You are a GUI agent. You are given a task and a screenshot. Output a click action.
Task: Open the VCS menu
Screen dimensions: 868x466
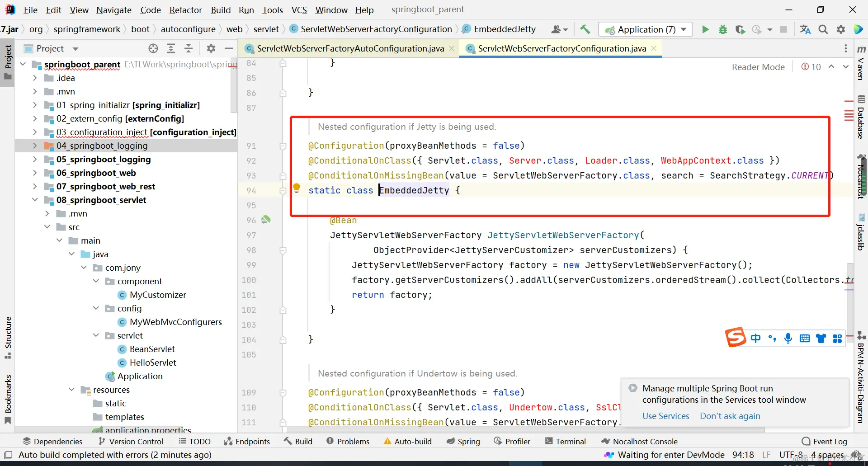[299, 10]
